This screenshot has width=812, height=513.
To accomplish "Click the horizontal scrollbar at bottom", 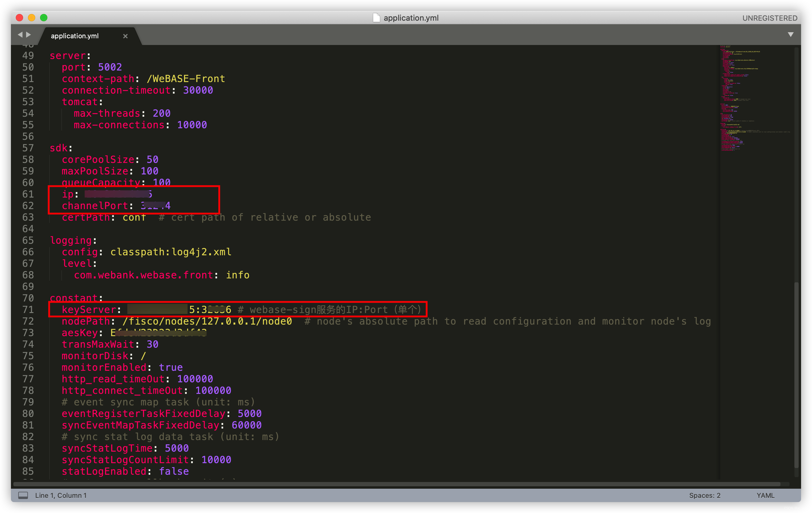I will [x=397, y=484].
